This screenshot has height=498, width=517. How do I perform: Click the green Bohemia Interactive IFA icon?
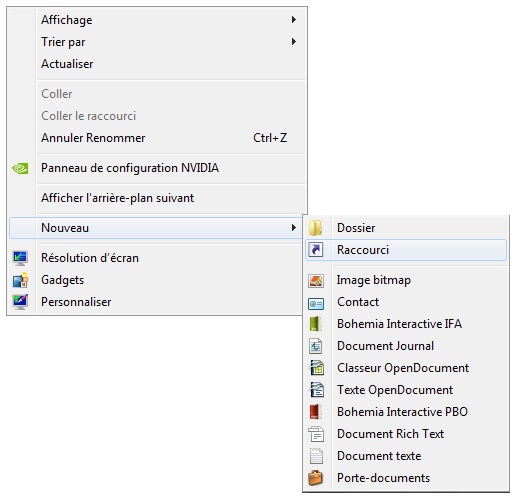(315, 324)
